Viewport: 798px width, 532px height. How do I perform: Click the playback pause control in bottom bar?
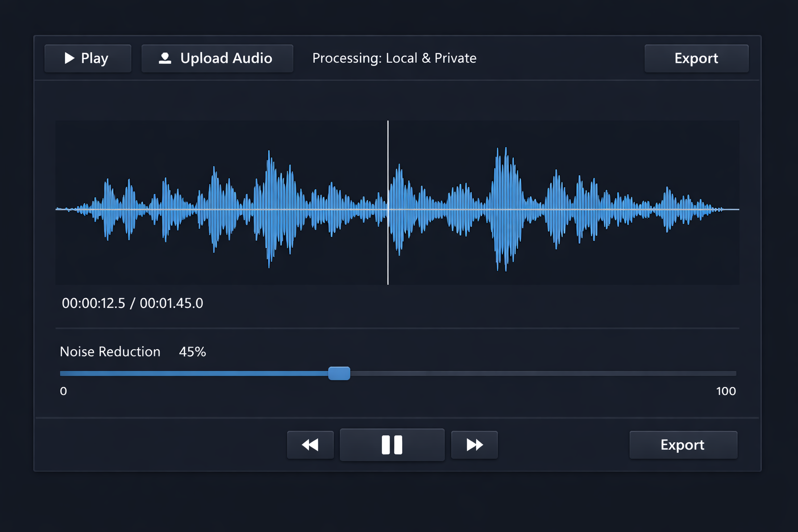coord(392,444)
